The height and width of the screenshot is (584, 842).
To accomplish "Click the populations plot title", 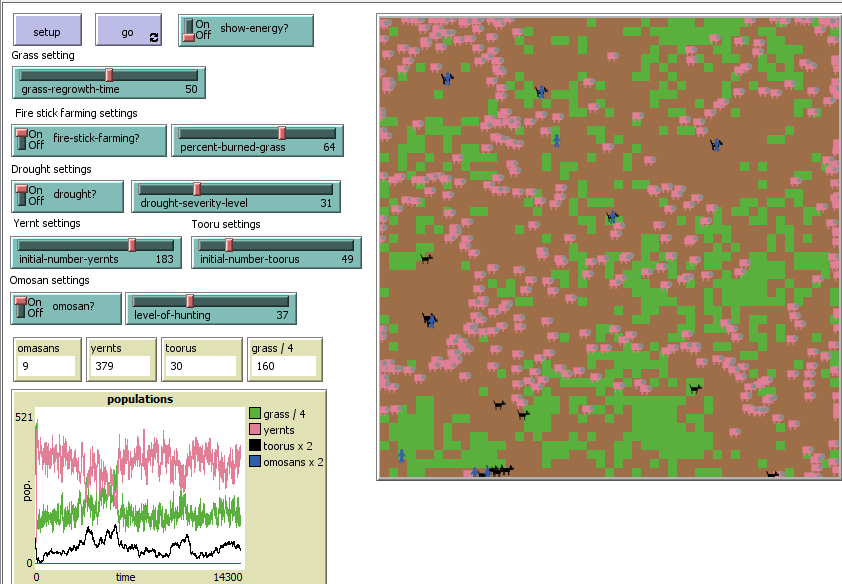I will click(x=140, y=399).
